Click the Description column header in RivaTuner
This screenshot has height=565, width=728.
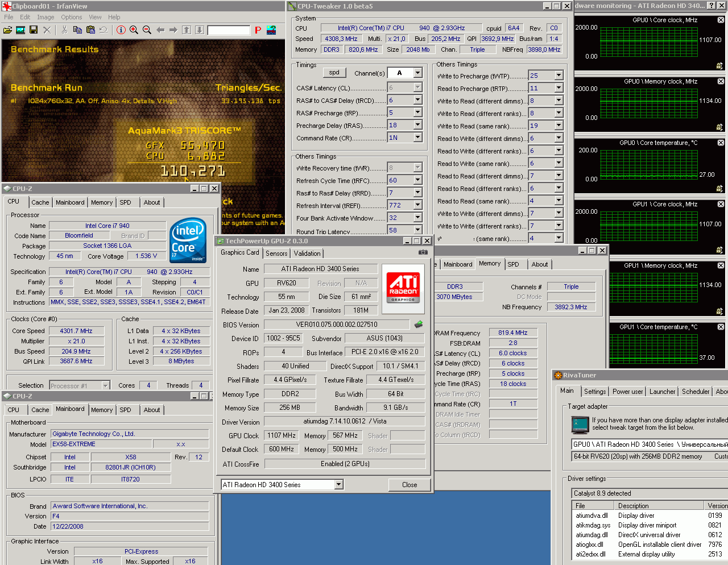(x=660, y=506)
